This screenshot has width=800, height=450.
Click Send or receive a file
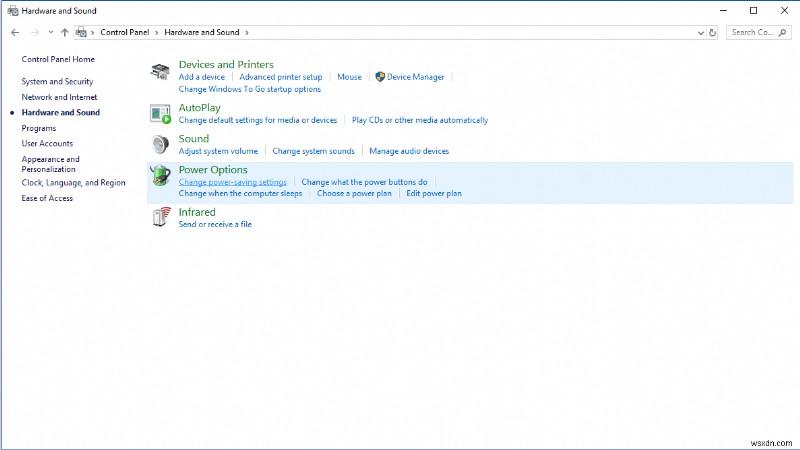215,224
